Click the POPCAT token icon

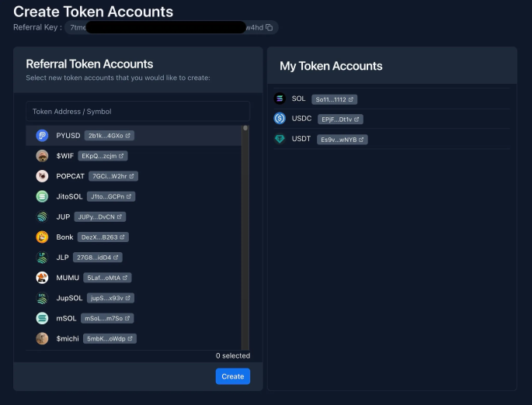coord(42,175)
